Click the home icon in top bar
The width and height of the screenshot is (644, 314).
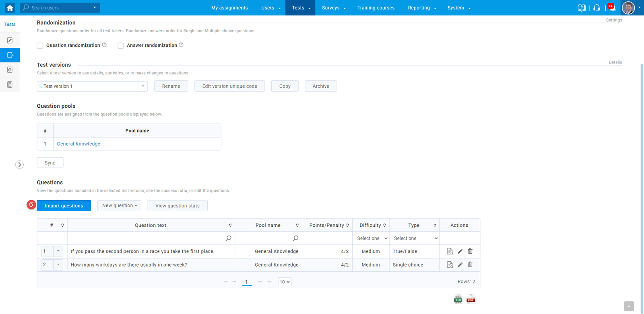(10, 8)
